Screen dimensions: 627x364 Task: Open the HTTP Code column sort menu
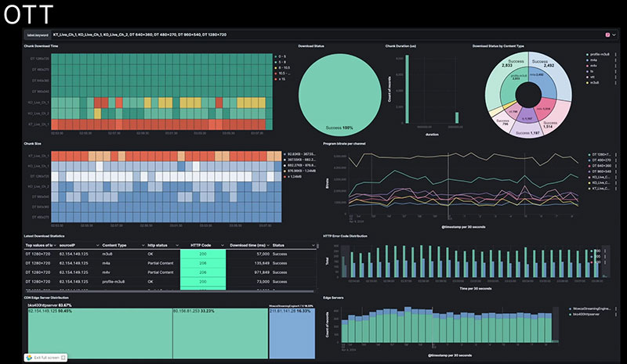(222, 245)
